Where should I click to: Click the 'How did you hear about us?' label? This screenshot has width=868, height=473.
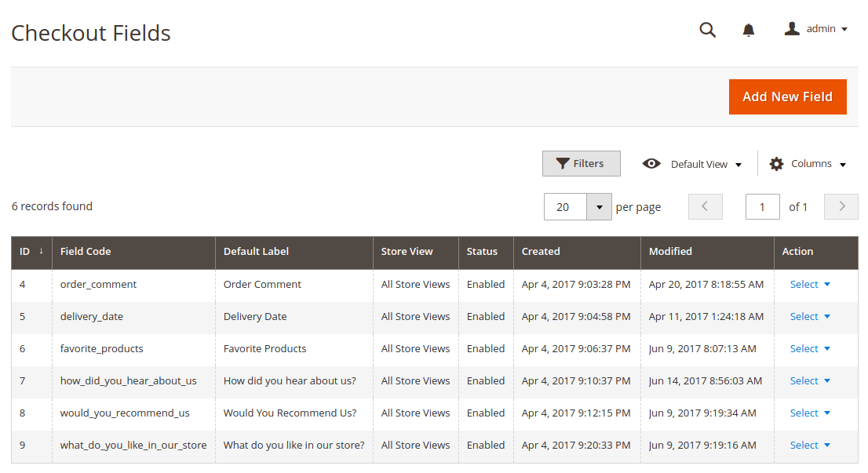click(290, 380)
